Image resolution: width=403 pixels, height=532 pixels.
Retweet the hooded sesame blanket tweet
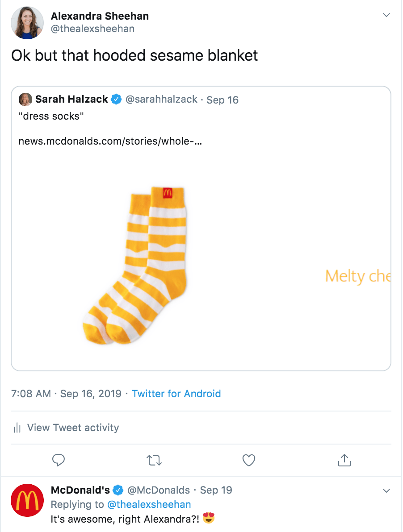point(154,460)
